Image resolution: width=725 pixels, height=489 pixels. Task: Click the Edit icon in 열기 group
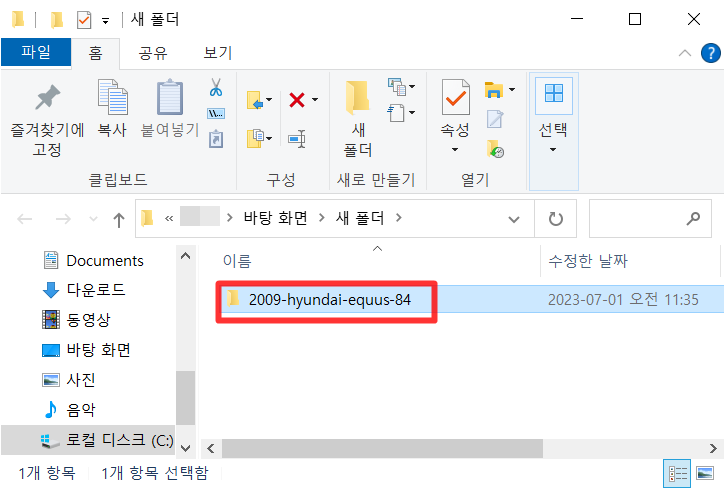495,119
